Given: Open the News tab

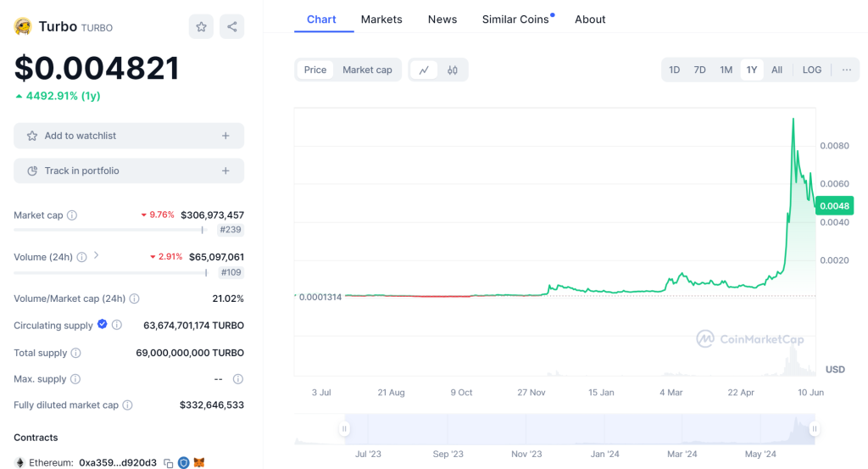Looking at the screenshot, I should point(442,20).
